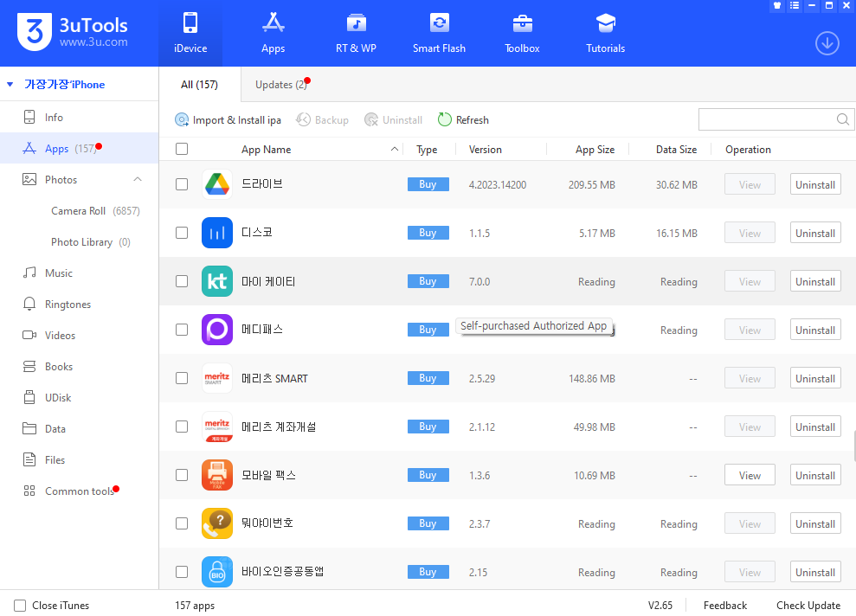Click the app list vertical scrollbar
The width and height of the screenshot is (856, 616).
853,446
